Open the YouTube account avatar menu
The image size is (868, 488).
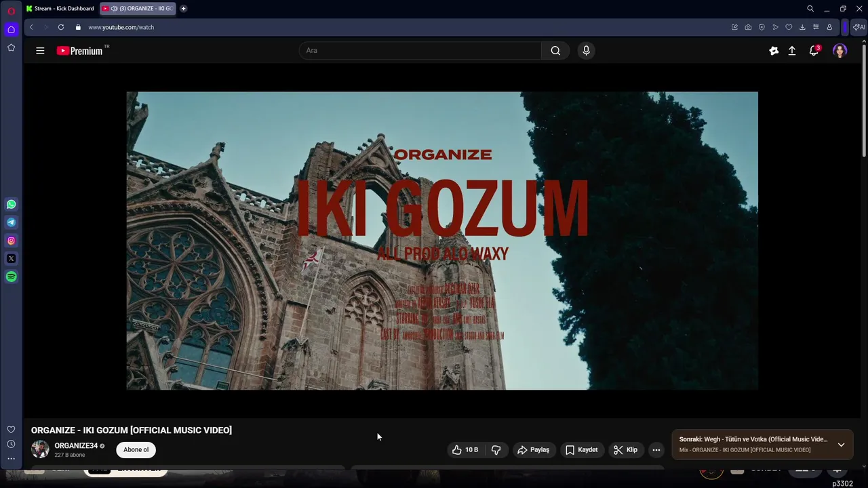point(840,51)
